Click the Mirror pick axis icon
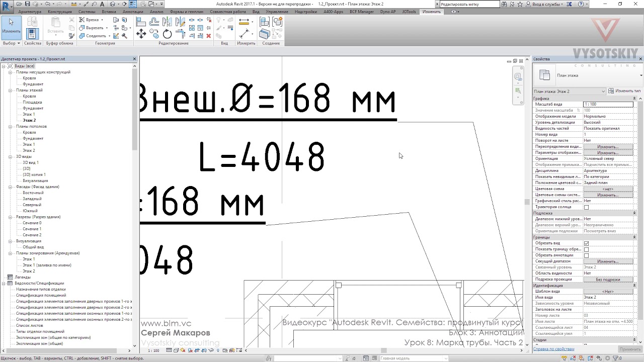 click(x=167, y=22)
